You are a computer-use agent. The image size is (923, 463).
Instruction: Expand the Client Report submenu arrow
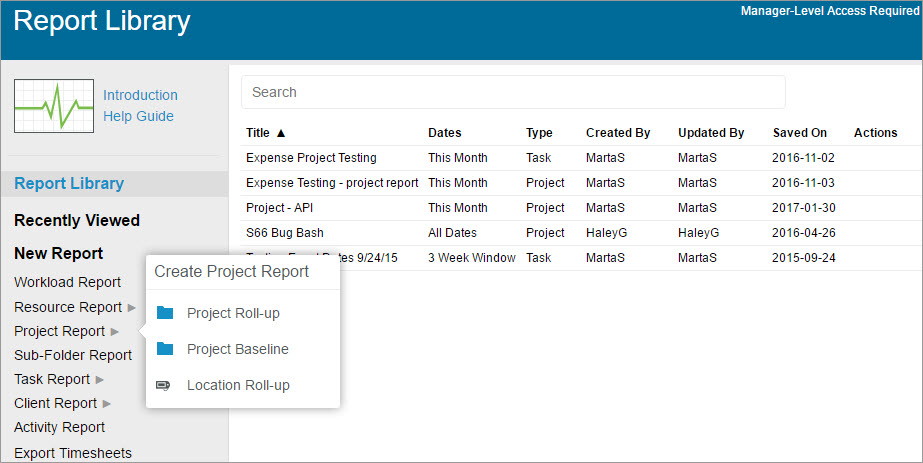click(107, 404)
